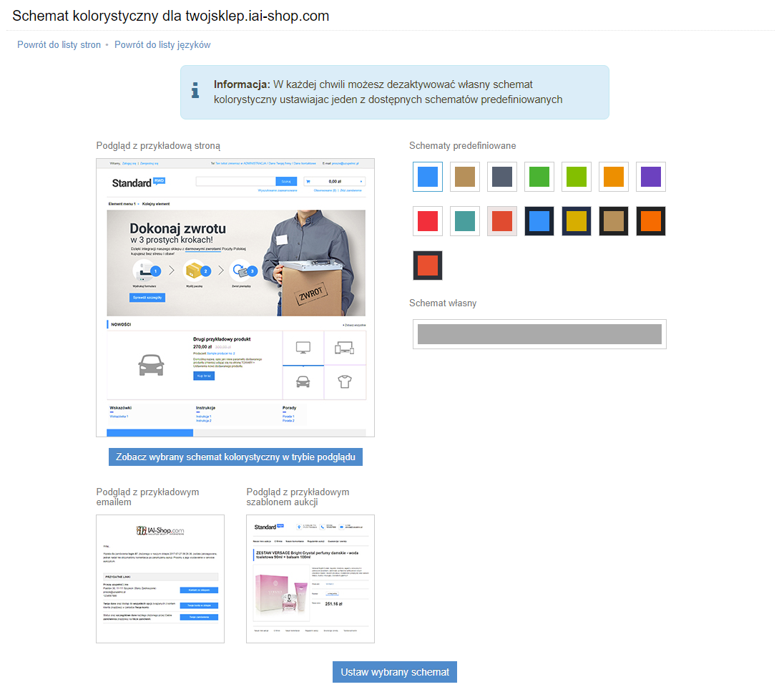Go back via Powrót do listy stron

59,44
